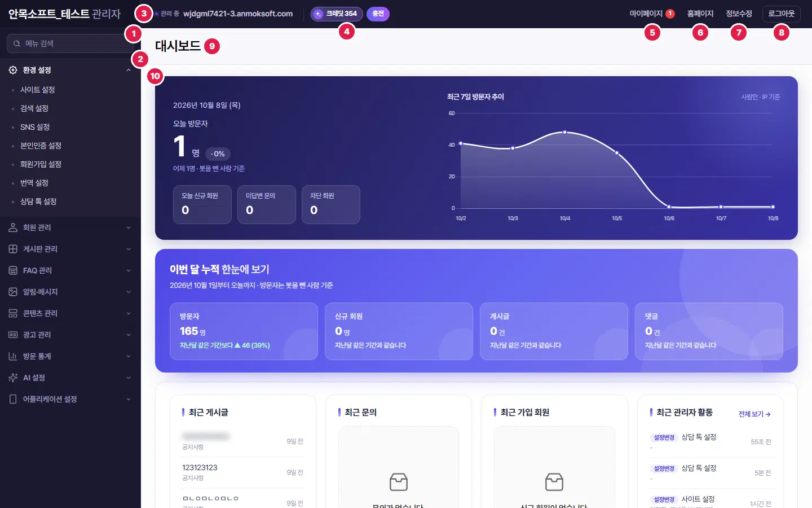This screenshot has height=508, width=812.
Task: Click the 로그아웃 button
Action: (x=782, y=14)
